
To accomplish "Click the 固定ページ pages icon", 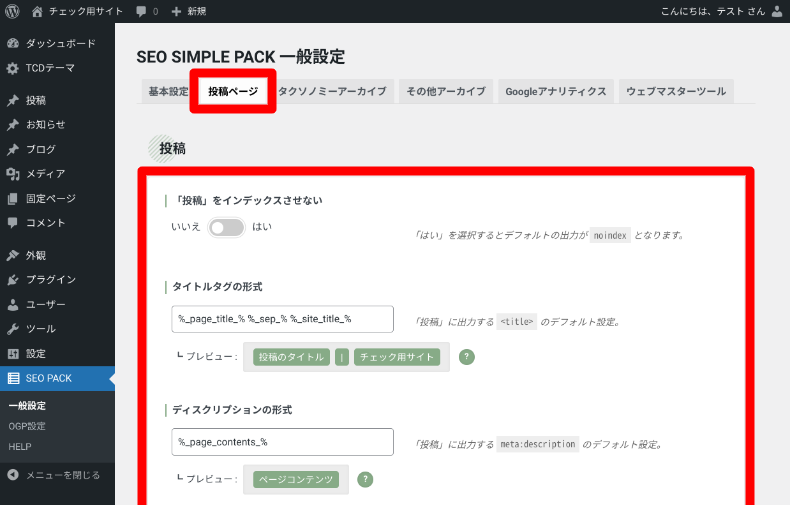I will (x=13, y=199).
